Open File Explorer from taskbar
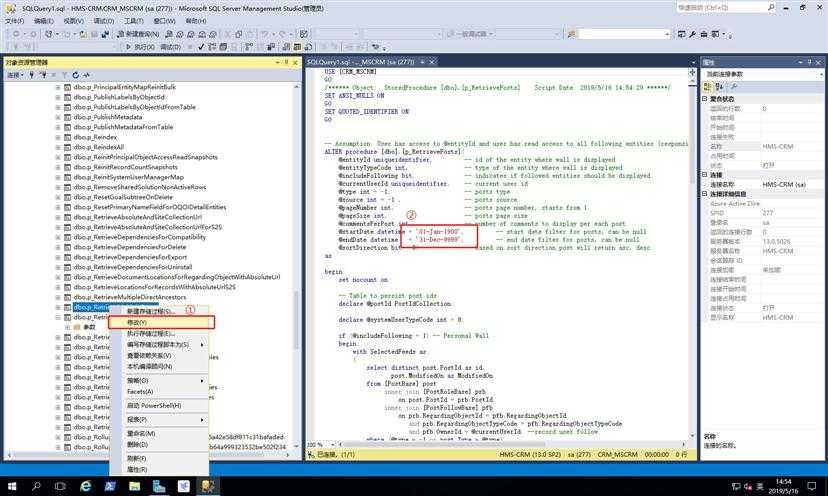Image resolution: width=828 pixels, height=496 pixels. (134, 486)
